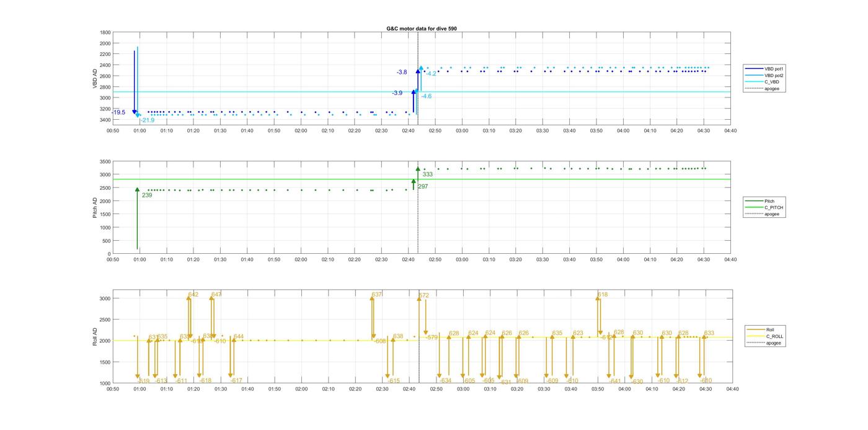Click the '3500' tick on Pitch y-axis

[x=105, y=161]
